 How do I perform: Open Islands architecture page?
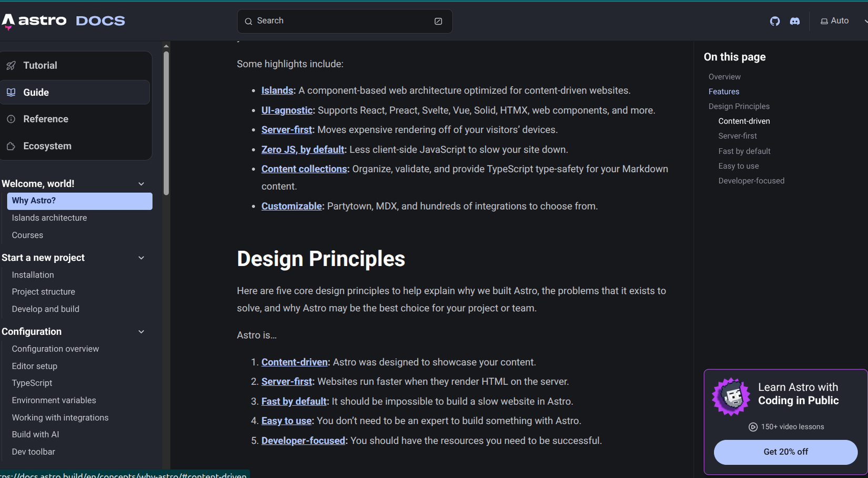tap(49, 218)
